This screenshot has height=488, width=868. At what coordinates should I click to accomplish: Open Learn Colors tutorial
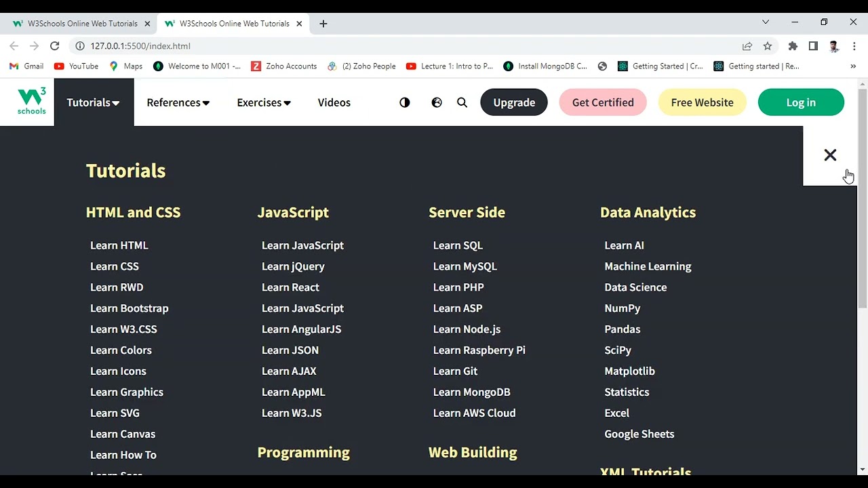[121, 350]
